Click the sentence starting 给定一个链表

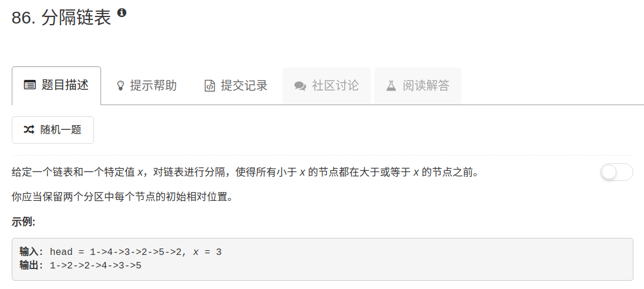(245, 173)
